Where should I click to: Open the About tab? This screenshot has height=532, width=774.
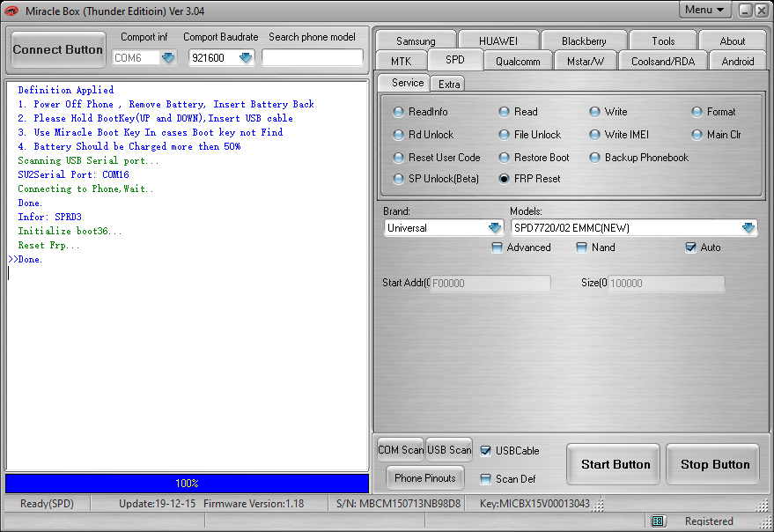(x=732, y=41)
